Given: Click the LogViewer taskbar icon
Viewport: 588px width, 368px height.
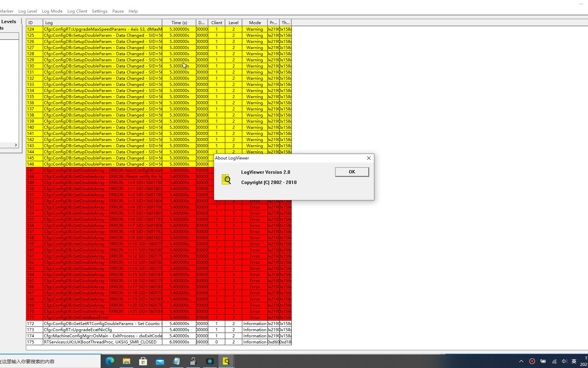Looking at the screenshot, I should click(226, 361).
